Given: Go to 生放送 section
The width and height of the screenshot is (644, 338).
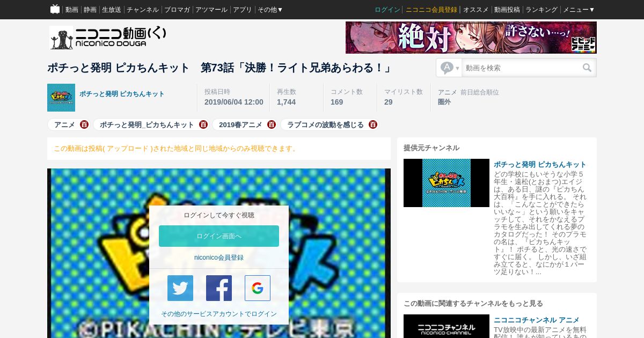Looking at the screenshot, I should point(112,10).
